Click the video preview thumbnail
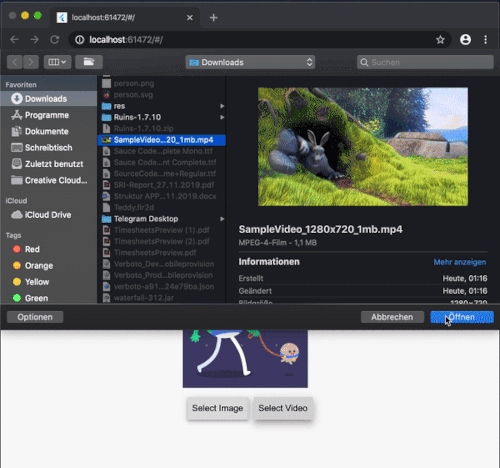Viewport: 500px width, 468px height. click(x=363, y=147)
